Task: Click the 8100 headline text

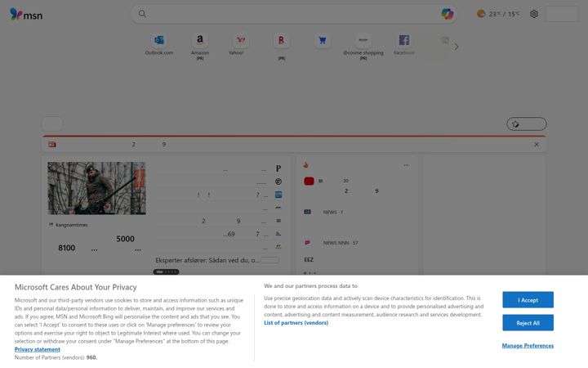Action: pos(67,249)
